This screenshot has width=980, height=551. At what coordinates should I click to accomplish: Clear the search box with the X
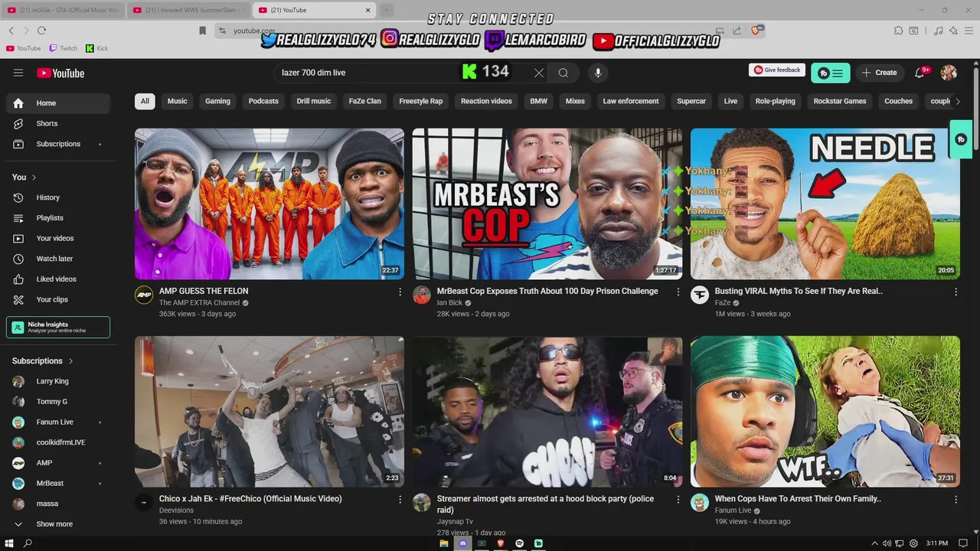[x=539, y=73]
